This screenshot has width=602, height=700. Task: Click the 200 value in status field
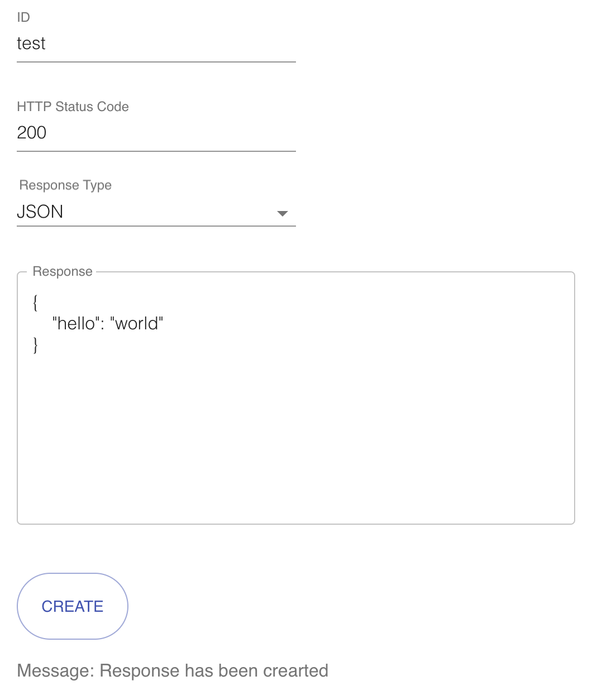click(32, 133)
